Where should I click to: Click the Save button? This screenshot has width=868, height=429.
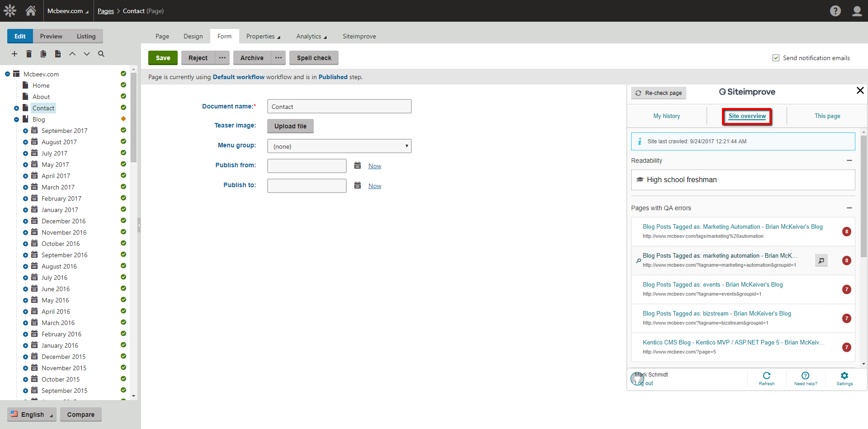tap(163, 58)
